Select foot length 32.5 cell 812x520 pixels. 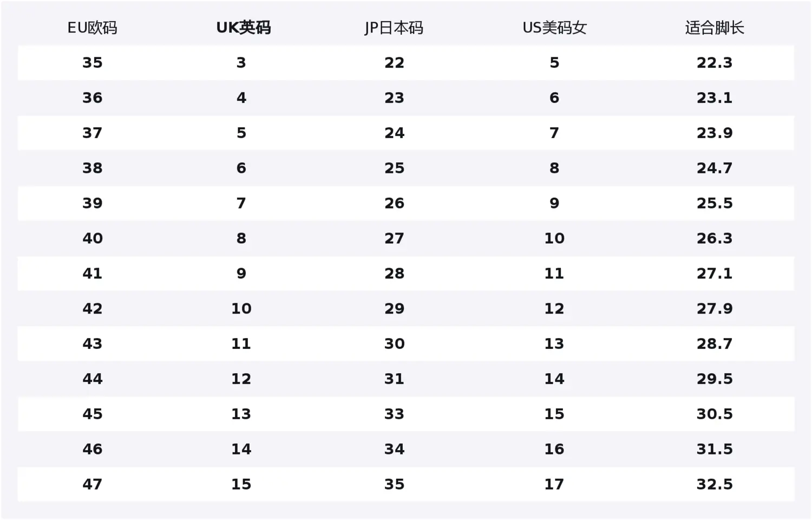(x=715, y=484)
